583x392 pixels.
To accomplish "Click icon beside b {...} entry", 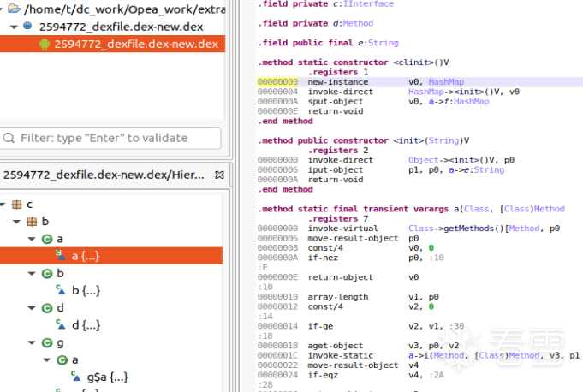I will tap(61, 290).
